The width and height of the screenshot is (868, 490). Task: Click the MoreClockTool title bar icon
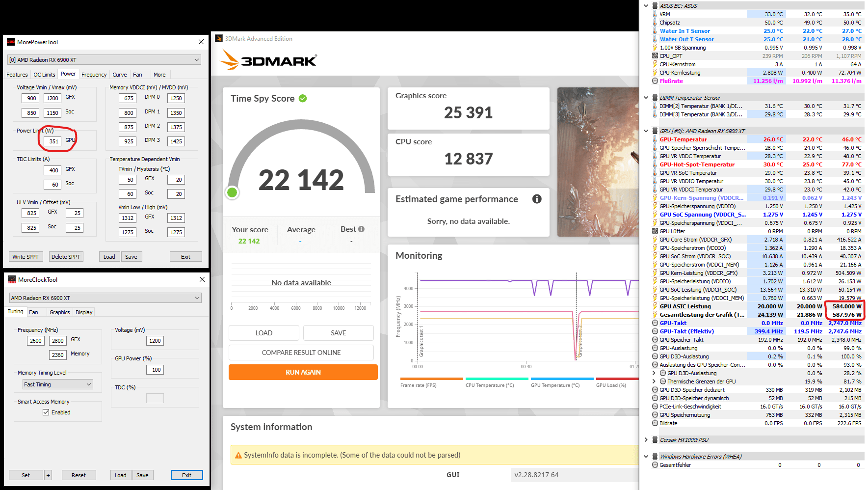(12, 279)
